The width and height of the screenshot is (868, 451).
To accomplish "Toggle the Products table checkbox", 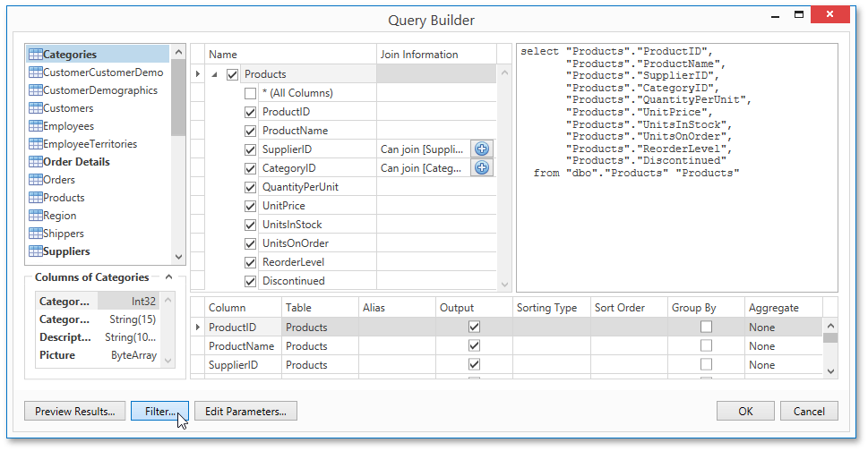I will coord(233,74).
